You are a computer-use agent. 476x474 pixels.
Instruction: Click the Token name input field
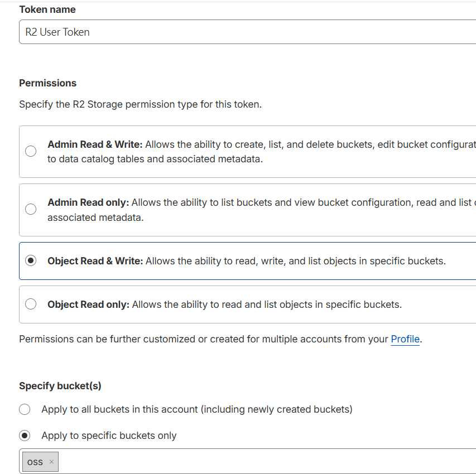pyautogui.click(x=246, y=32)
